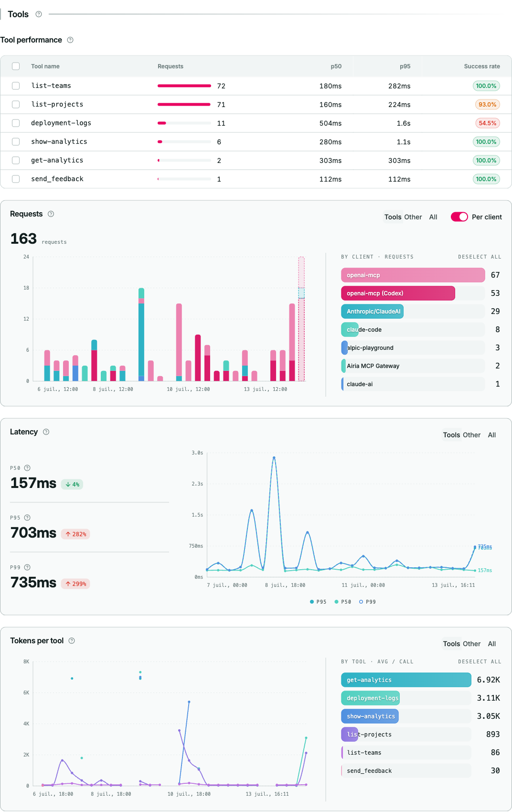Toggle the Per client switch off
The width and height of the screenshot is (512, 812).
coord(459,217)
